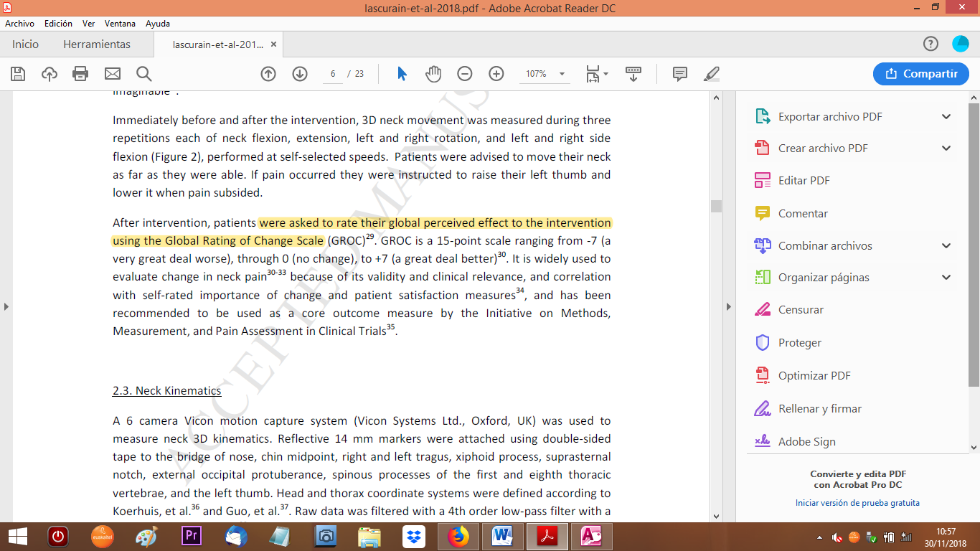Open the zoom level 107% dropdown

pyautogui.click(x=562, y=74)
